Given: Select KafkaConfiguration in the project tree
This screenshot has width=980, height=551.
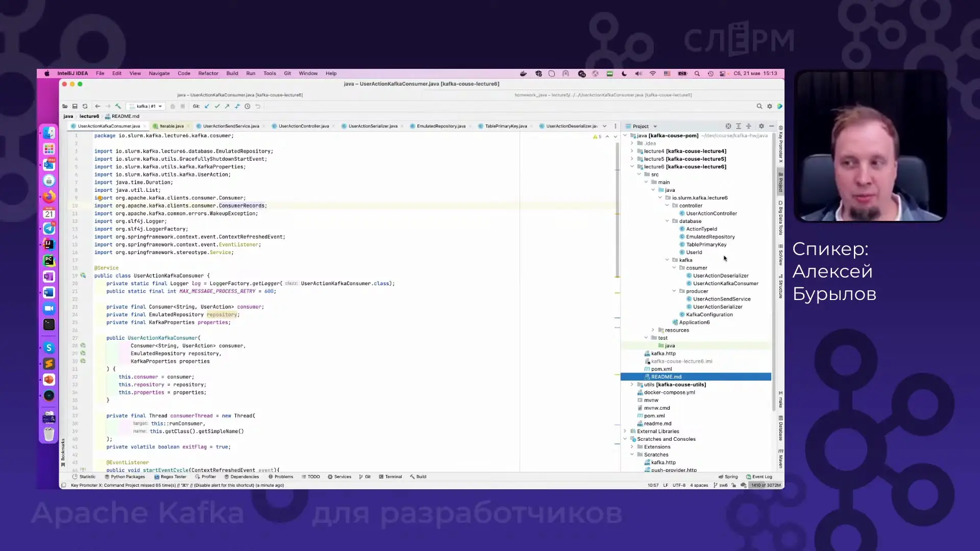Looking at the screenshot, I should pos(709,315).
